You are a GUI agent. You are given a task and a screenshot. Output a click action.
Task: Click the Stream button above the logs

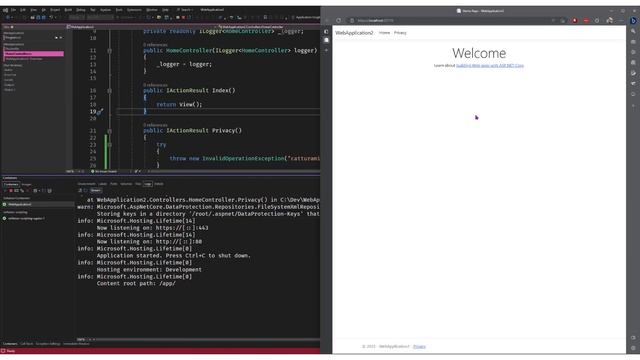click(x=96, y=190)
